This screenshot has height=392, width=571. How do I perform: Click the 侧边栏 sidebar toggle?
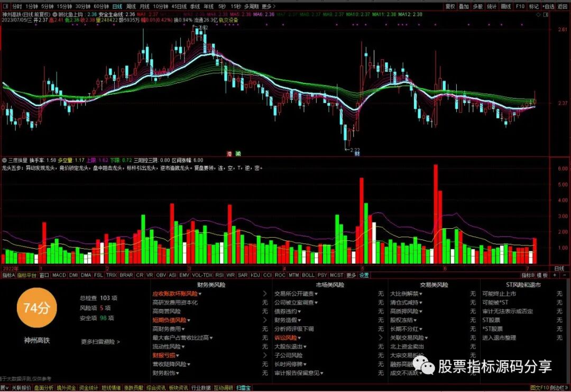tap(559, 388)
